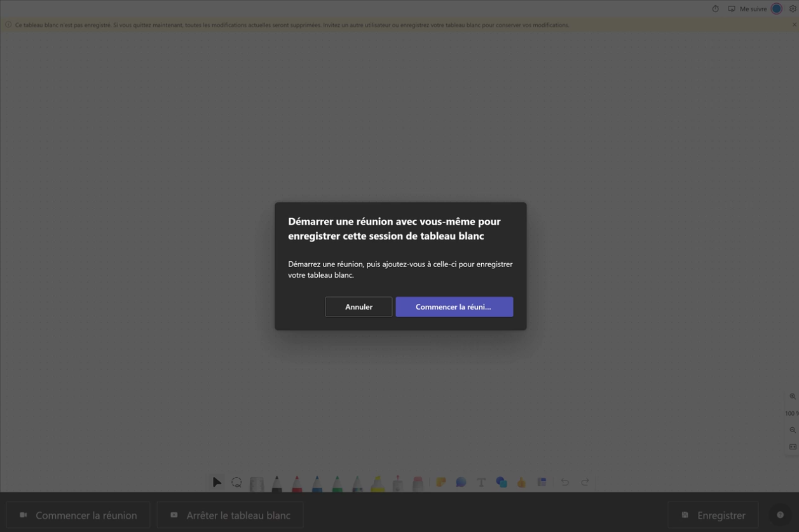The image size is (799, 532).
Task: Click Enregistrer in the bottom bar
Action: [x=713, y=515]
